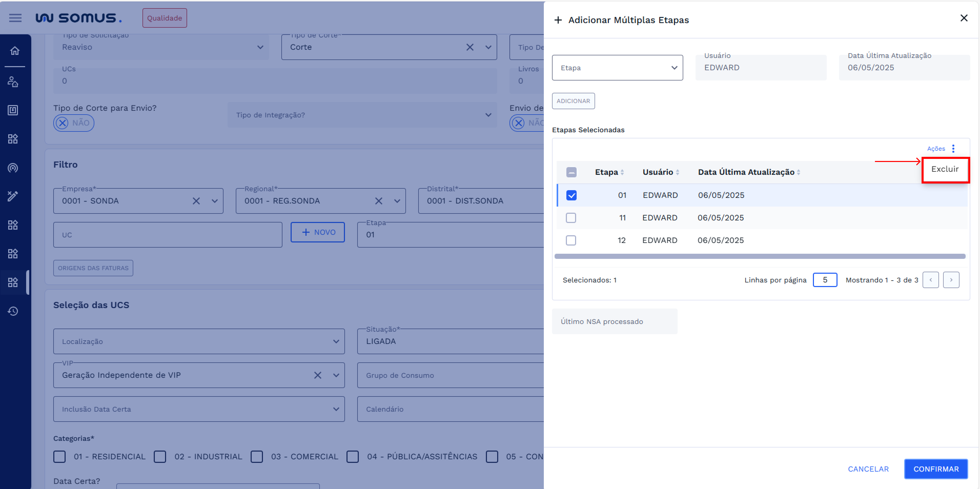This screenshot has height=489, width=980.
Task: Expand the Etapa dropdown
Action: point(617,68)
